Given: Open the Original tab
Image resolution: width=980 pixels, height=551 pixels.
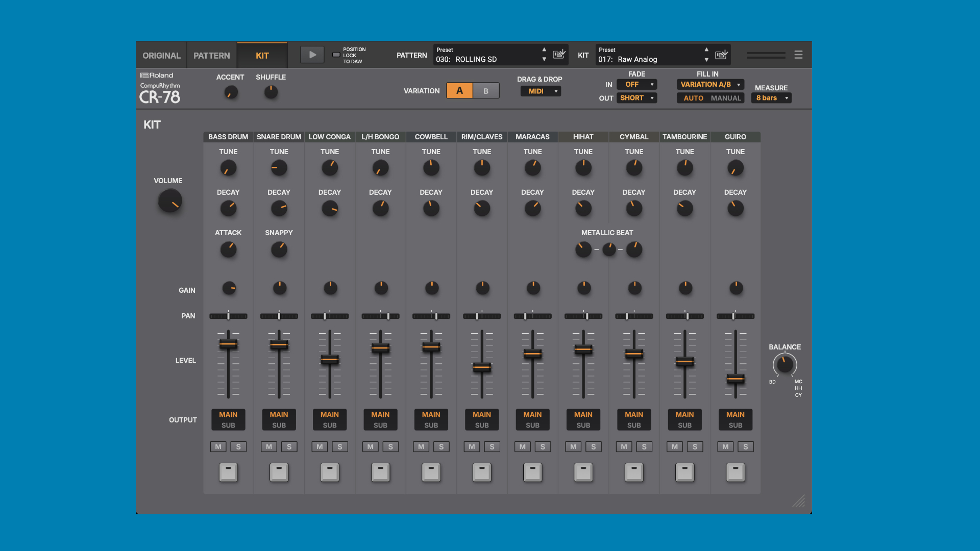Looking at the screenshot, I should point(161,56).
